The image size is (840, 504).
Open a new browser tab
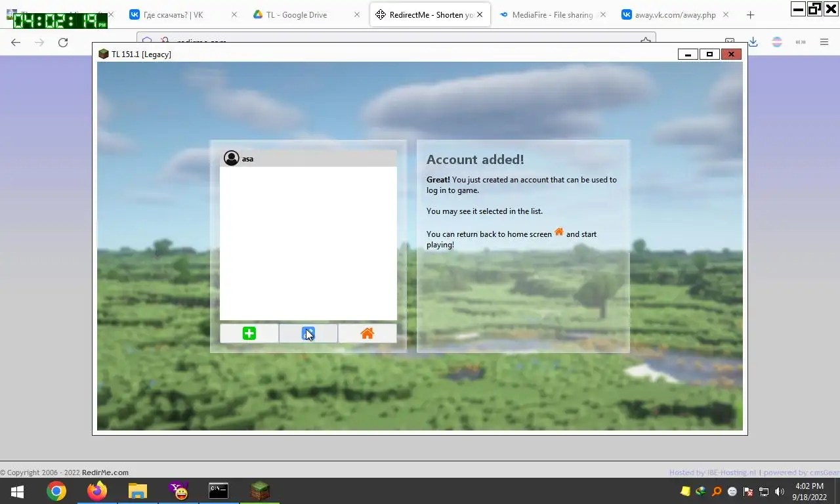click(x=750, y=14)
